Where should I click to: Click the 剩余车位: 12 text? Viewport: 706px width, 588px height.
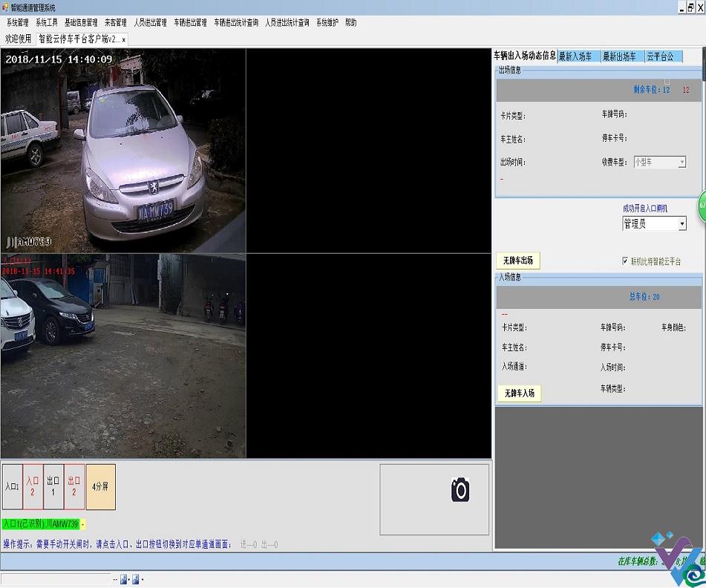pos(652,90)
